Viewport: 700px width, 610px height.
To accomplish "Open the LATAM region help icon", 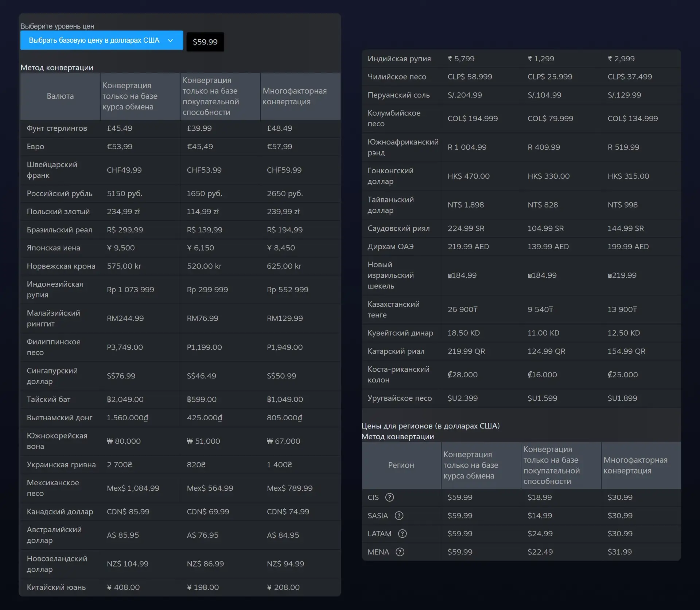I will [x=402, y=534].
